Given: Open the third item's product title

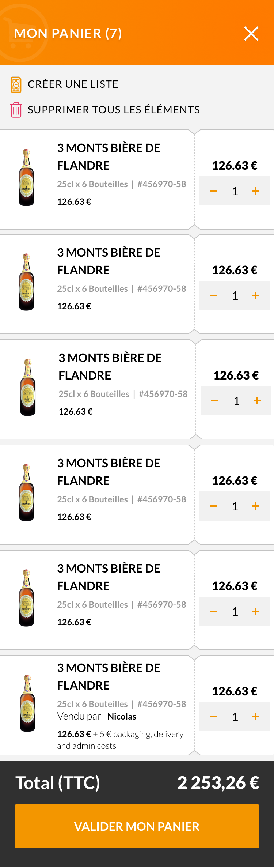Looking at the screenshot, I should point(110,366).
